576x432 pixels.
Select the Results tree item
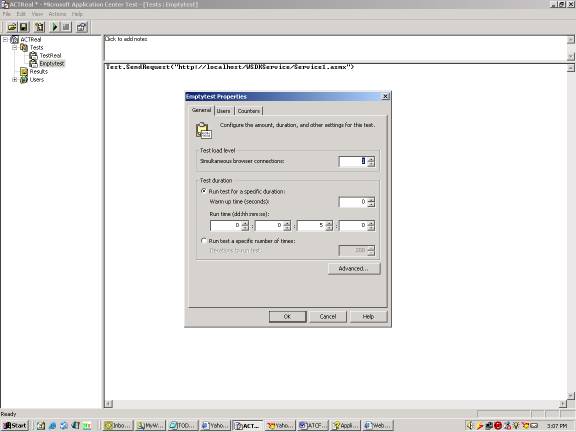[x=39, y=72]
